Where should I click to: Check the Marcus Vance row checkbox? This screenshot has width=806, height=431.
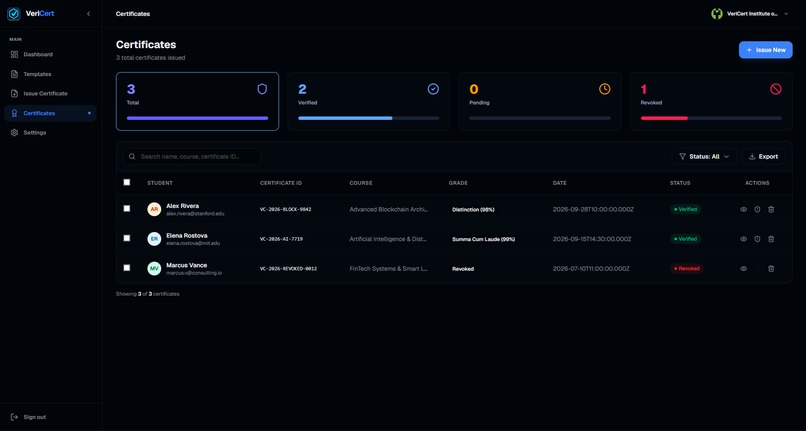127,267
